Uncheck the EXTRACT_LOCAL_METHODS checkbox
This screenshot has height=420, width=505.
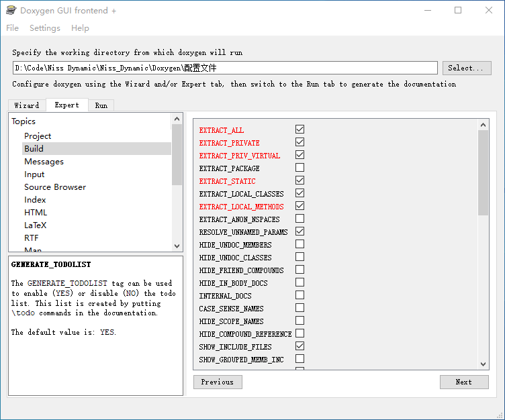[x=300, y=206]
